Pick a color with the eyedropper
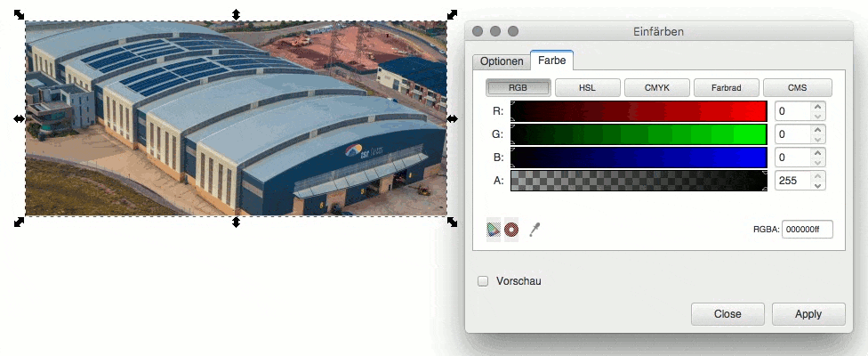This screenshot has width=868, height=356. (x=534, y=230)
